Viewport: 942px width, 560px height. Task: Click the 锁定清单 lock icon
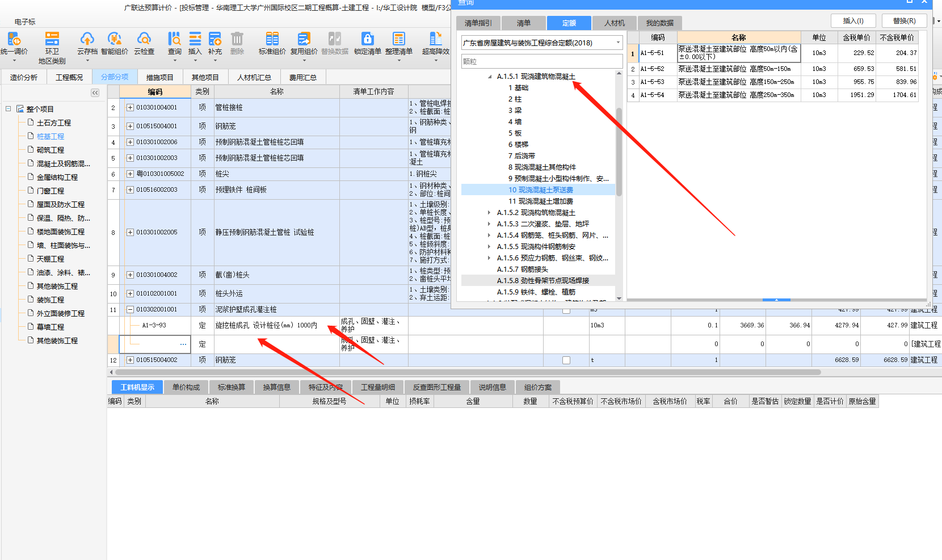coord(368,39)
